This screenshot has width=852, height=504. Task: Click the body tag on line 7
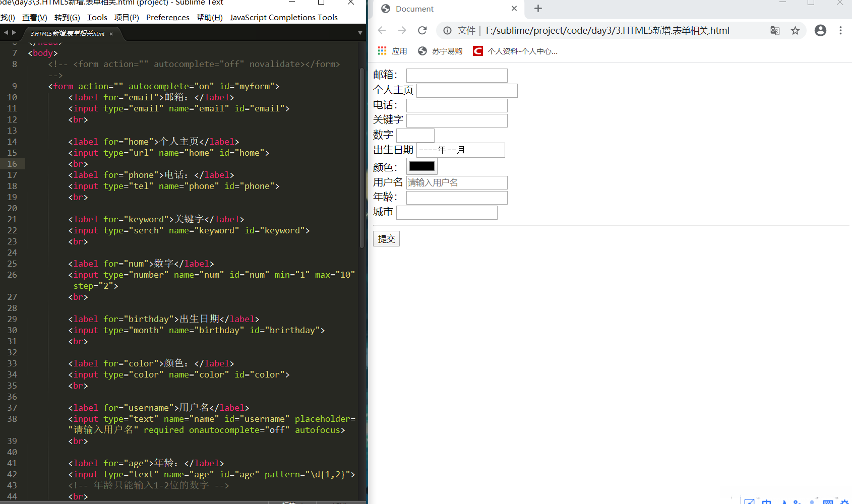pyautogui.click(x=43, y=53)
